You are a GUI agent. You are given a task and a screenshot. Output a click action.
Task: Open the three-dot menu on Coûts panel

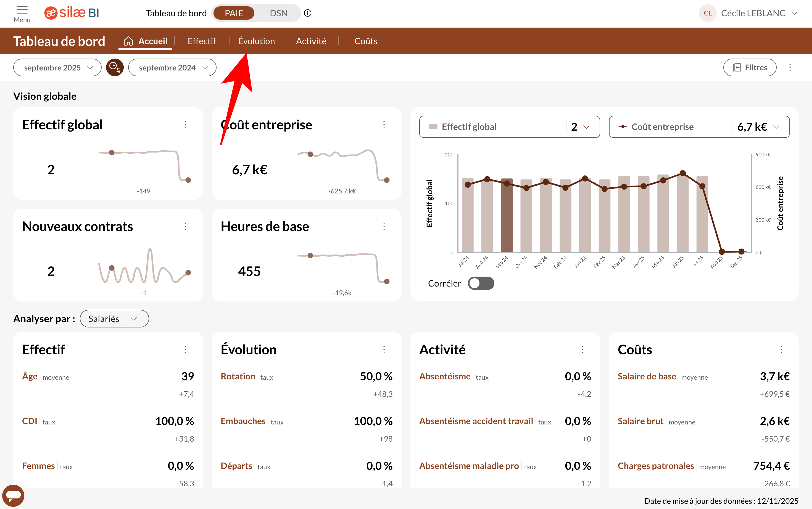(x=781, y=350)
